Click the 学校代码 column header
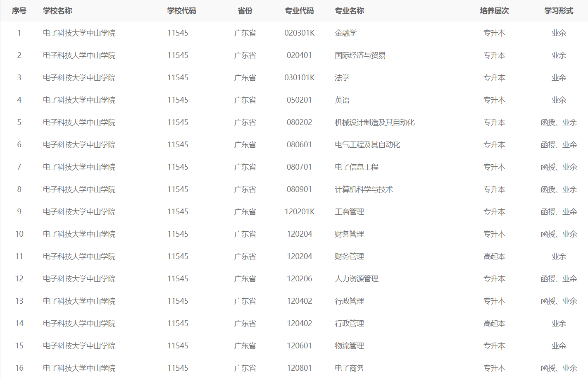This screenshot has width=588, height=379. (x=181, y=11)
